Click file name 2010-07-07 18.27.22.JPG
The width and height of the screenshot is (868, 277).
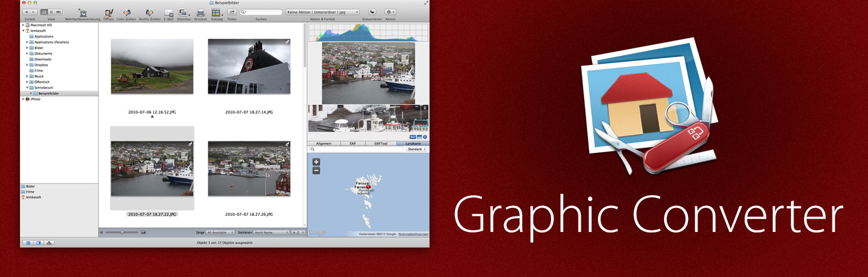click(x=152, y=214)
